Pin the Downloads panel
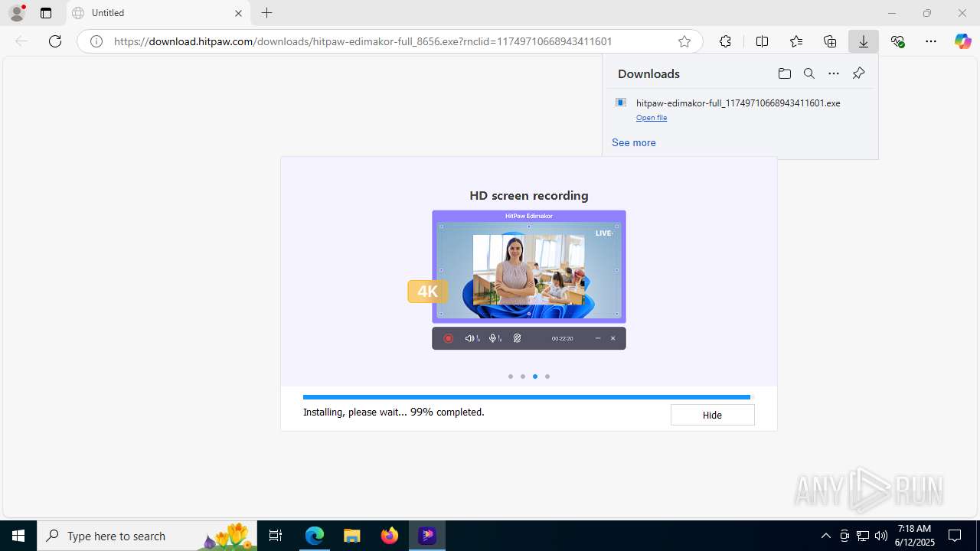Screen dimensions: 980x551 (858, 73)
